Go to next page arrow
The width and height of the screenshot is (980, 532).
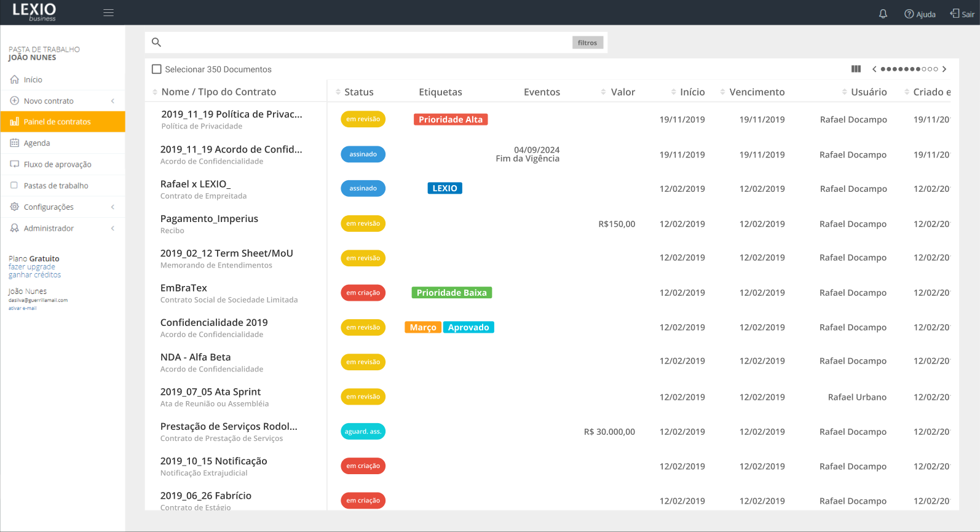click(945, 69)
